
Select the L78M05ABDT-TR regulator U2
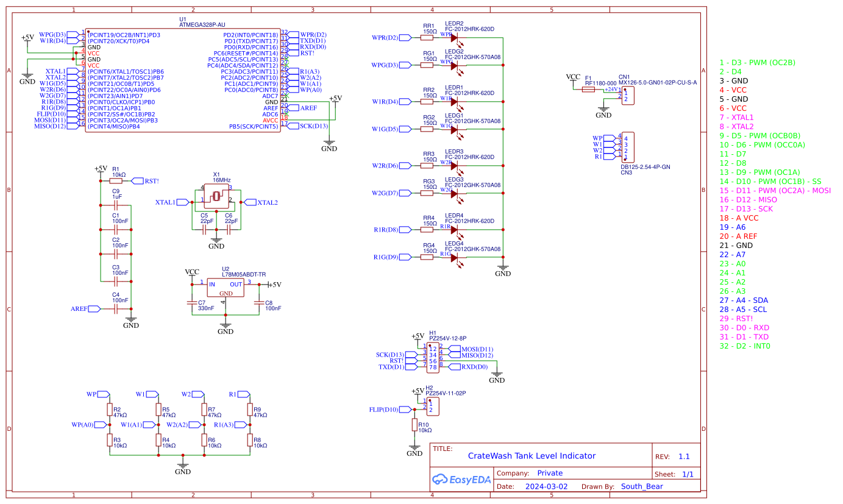[226, 286]
